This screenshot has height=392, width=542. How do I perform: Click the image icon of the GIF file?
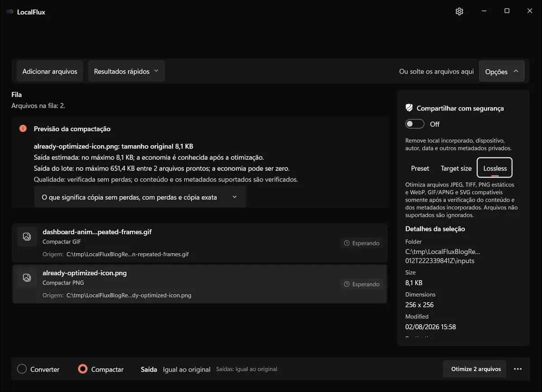coord(27,236)
